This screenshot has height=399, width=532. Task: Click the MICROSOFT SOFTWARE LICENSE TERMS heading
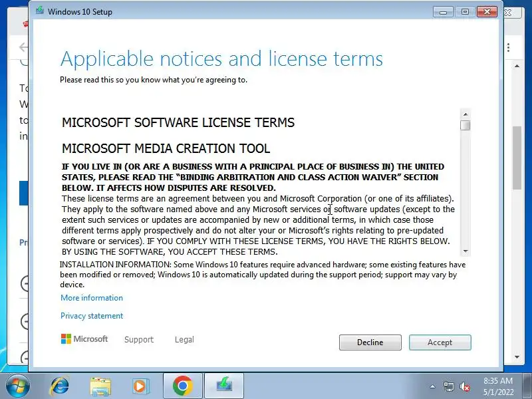coord(178,122)
